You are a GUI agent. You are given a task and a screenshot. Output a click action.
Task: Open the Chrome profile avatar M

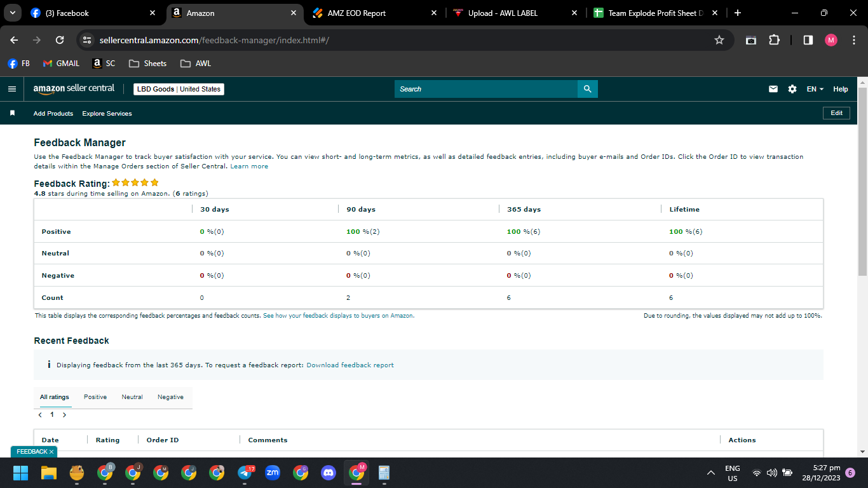tap(831, 40)
